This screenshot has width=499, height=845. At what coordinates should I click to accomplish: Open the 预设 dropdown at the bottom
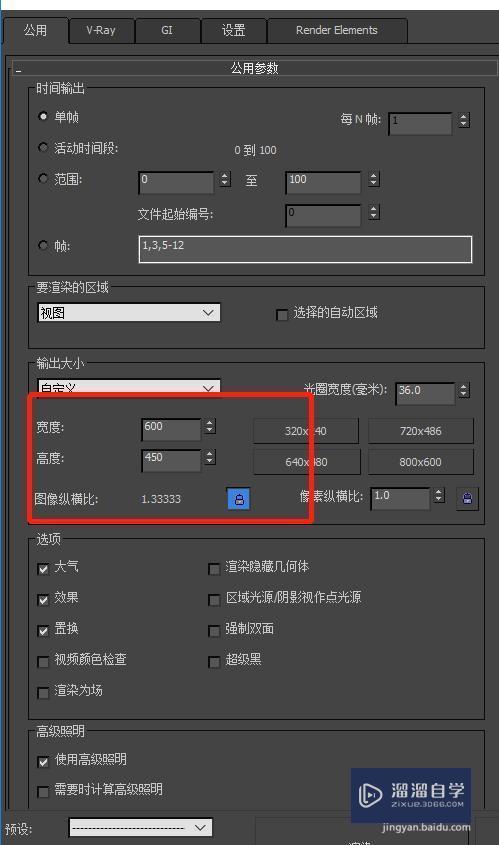point(141,827)
